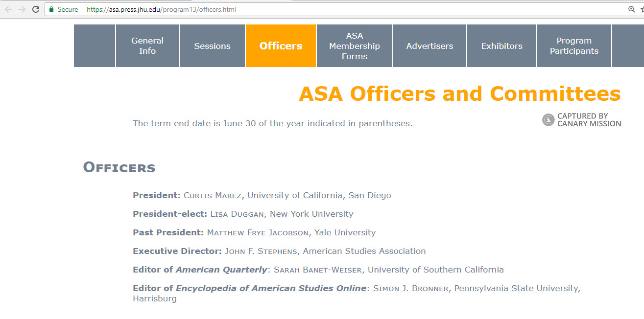Switch to the Advertisers tab

[429, 46]
